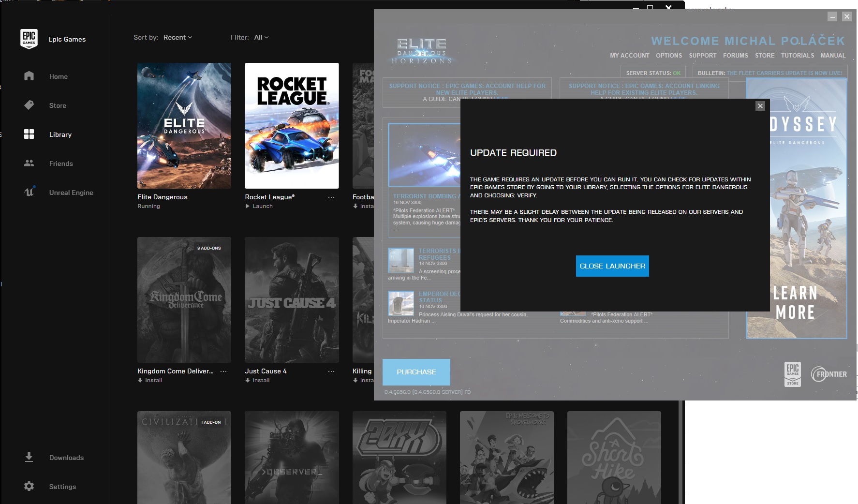Open Just Cause 4 options ellipsis
Viewport: 858px width, 504px height.
click(x=331, y=371)
